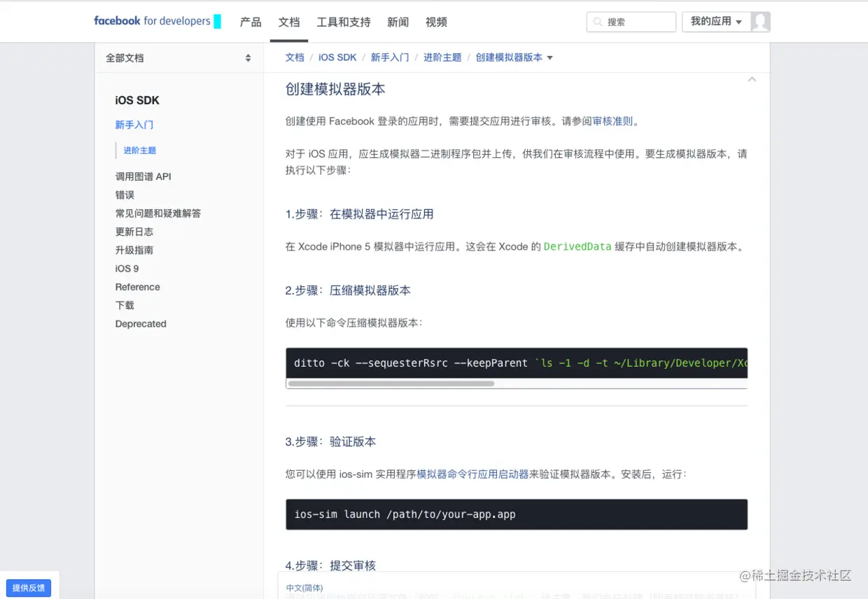Click the Facebook for developers logo
Image resolution: width=868 pixels, height=599 pixels.
[x=157, y=21]
